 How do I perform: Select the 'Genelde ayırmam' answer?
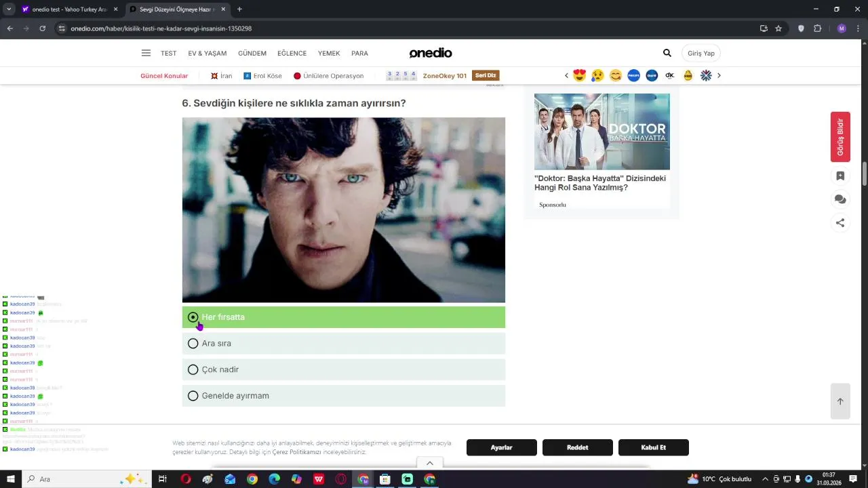click(343, 396)
